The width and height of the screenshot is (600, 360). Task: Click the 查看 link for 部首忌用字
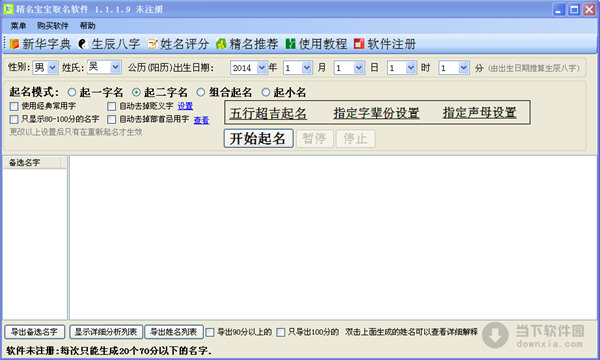point(201,120)
